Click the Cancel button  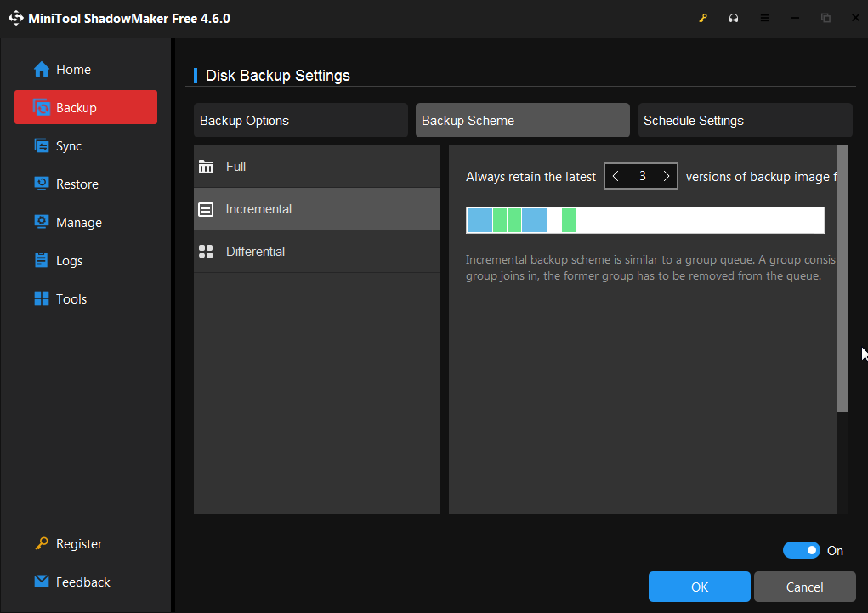pos(805,587)
